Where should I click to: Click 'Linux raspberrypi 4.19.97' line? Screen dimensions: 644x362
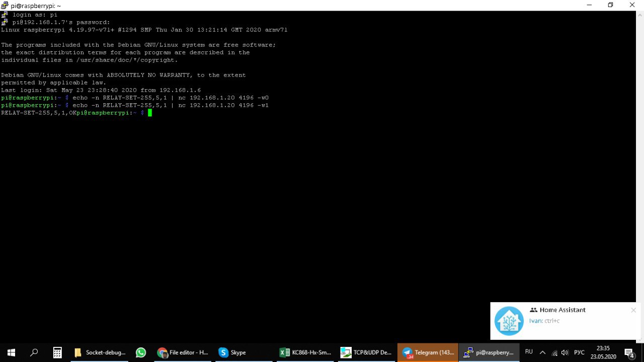coord(144,30)
